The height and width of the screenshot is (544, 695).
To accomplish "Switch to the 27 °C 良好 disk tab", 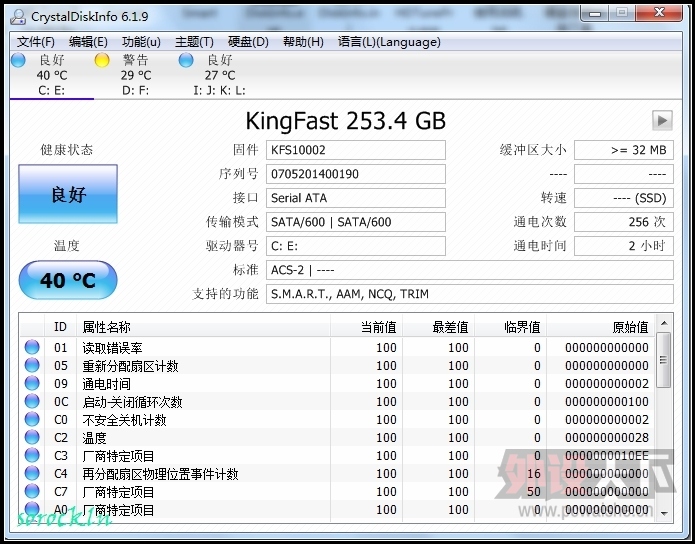I will (x=219, y=74).
